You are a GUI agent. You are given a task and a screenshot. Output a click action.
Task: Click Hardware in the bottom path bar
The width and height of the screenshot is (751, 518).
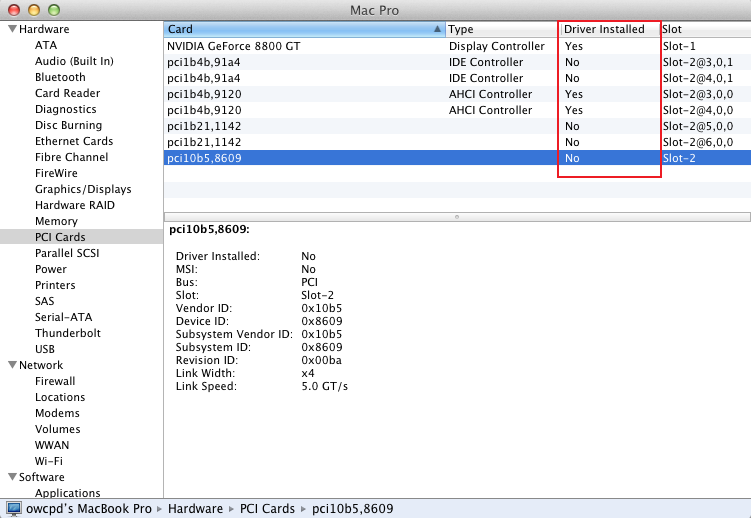pos(195,509)
